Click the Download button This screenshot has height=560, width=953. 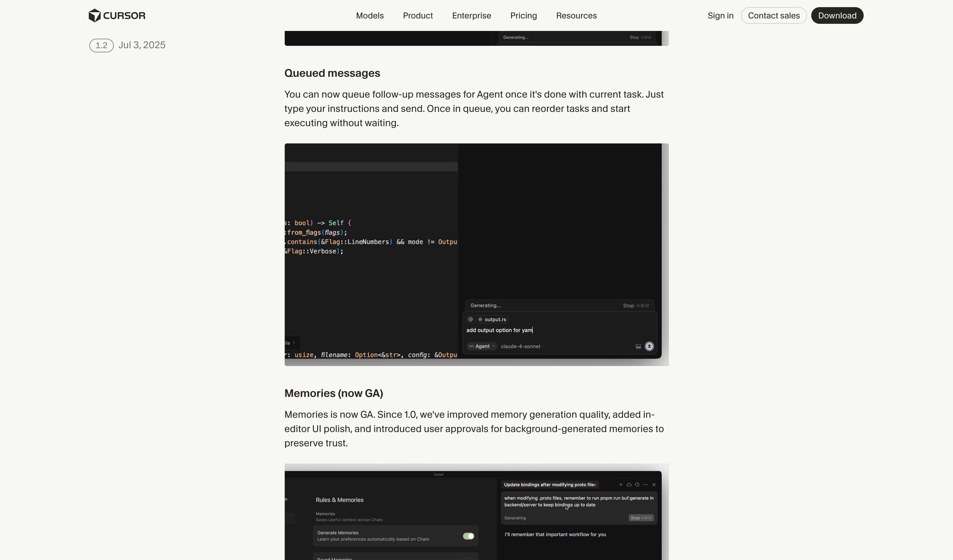[837, 15]
